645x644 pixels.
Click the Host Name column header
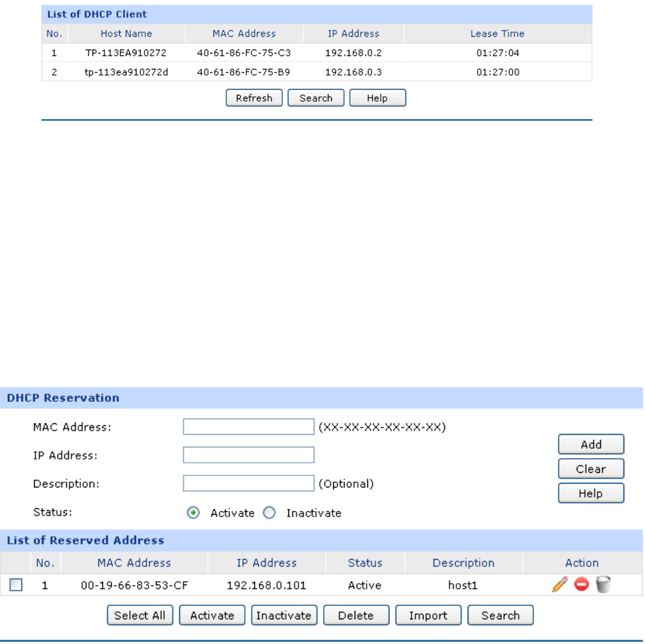[126, 33]
